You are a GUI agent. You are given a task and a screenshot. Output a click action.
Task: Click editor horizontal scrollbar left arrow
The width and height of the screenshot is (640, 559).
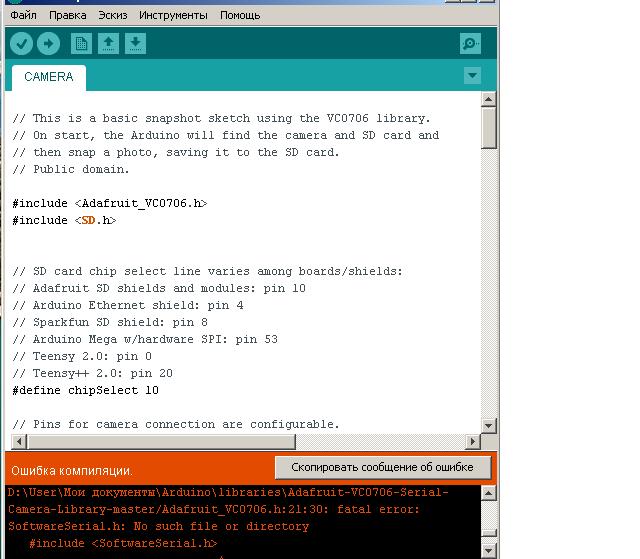coord(19,441)
